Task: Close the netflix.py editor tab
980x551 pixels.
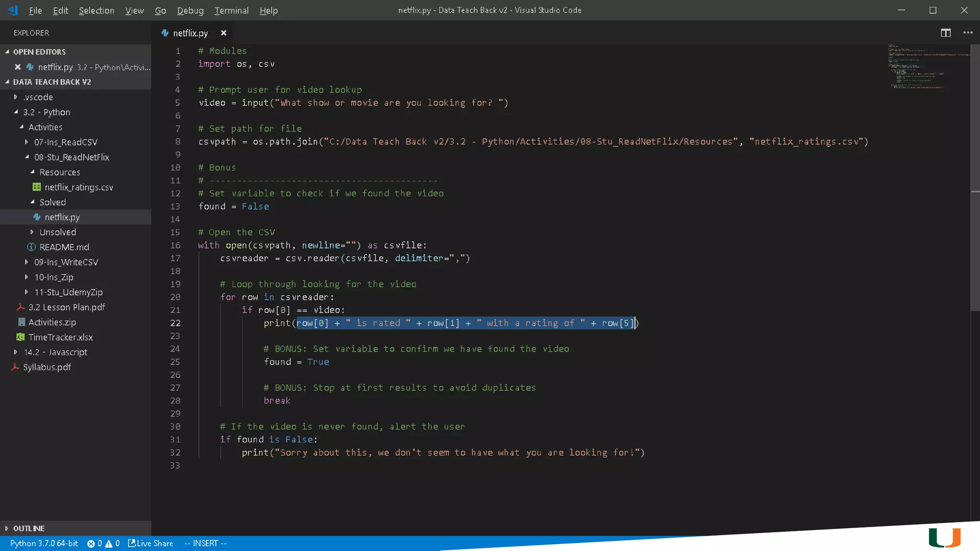Action: pos(223,33)
